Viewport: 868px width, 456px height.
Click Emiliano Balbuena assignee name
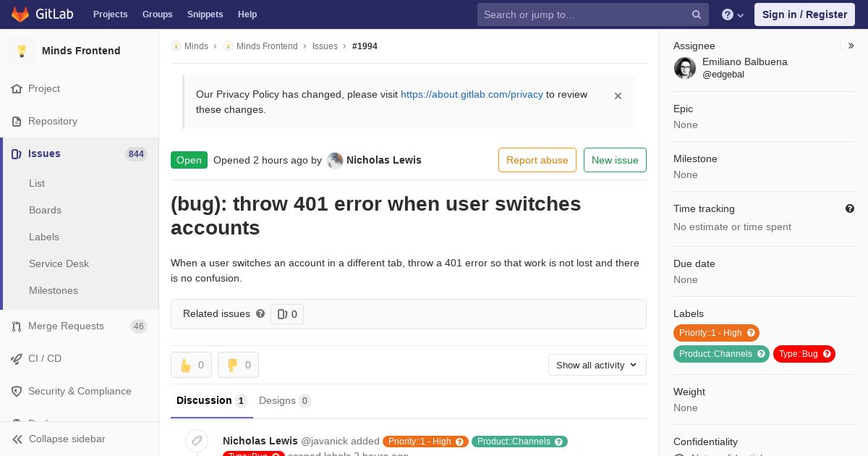(x=745, y=62)
